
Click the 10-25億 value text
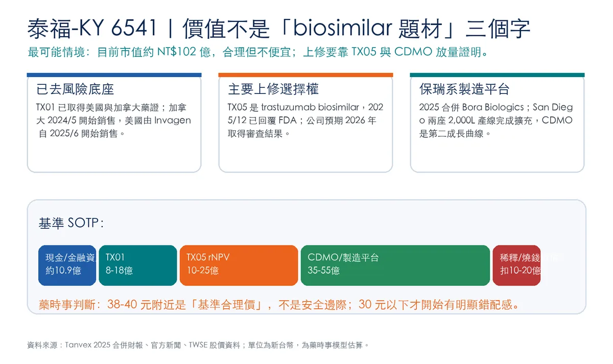click(203, 271)
